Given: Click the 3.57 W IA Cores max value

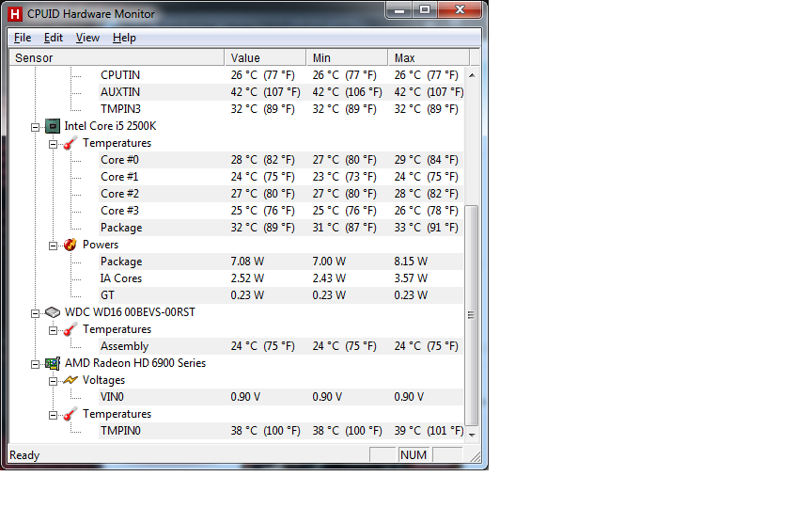Looking at the screenshot, I should (412, 278).
